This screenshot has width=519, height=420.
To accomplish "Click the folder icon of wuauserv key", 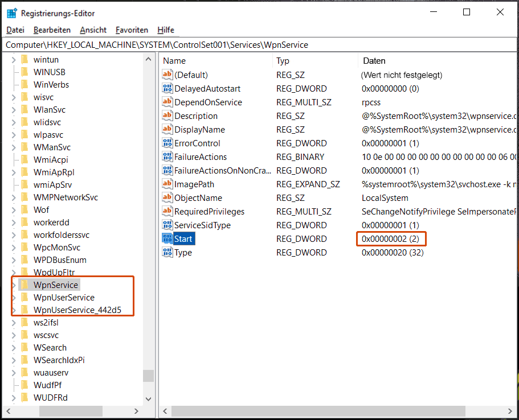I will pyautogui.click(x=24, y=373).
